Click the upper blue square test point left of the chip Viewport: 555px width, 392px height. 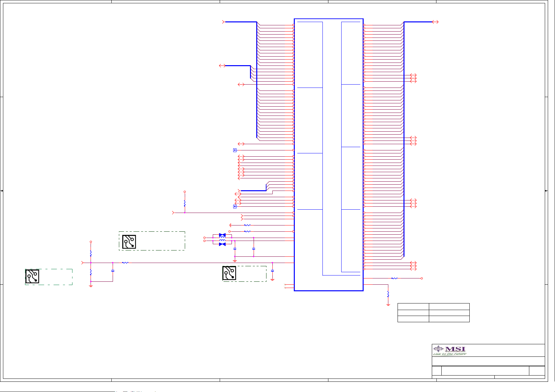235,150
